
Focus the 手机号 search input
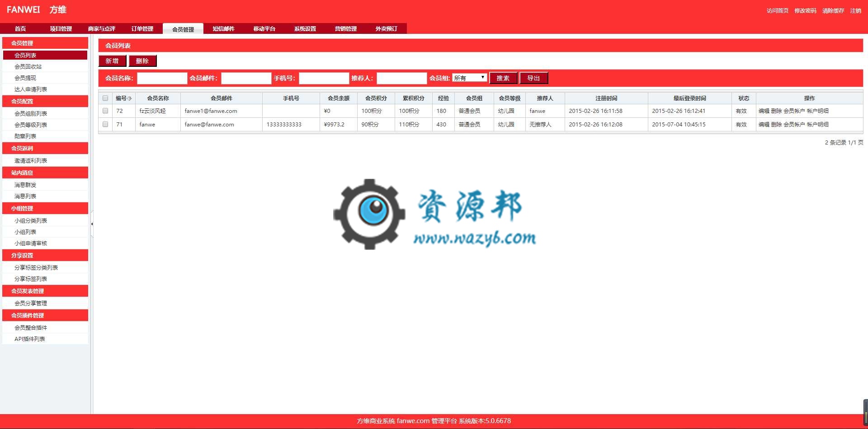tap(324, 78)
